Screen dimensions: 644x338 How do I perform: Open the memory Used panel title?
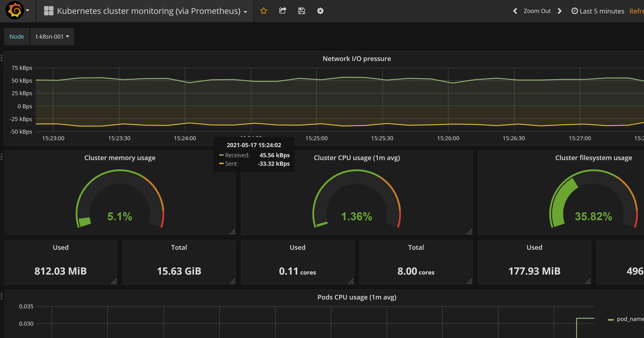[x=61, y=247]
